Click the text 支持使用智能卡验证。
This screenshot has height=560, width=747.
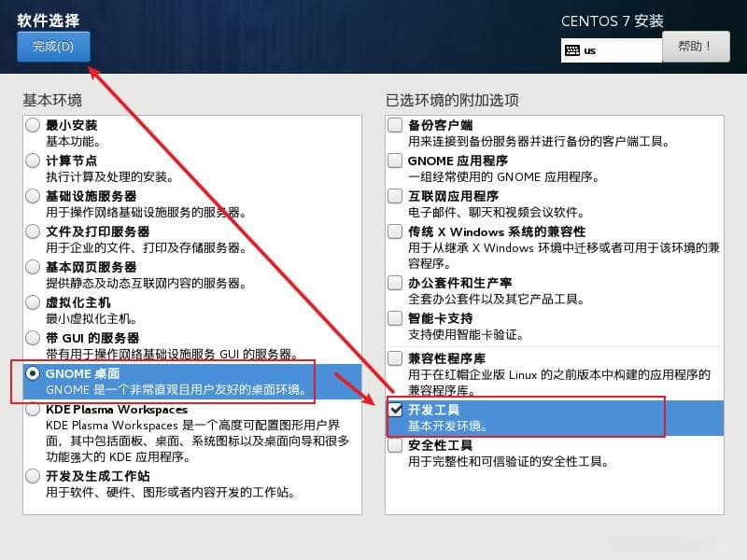point(466,334)
